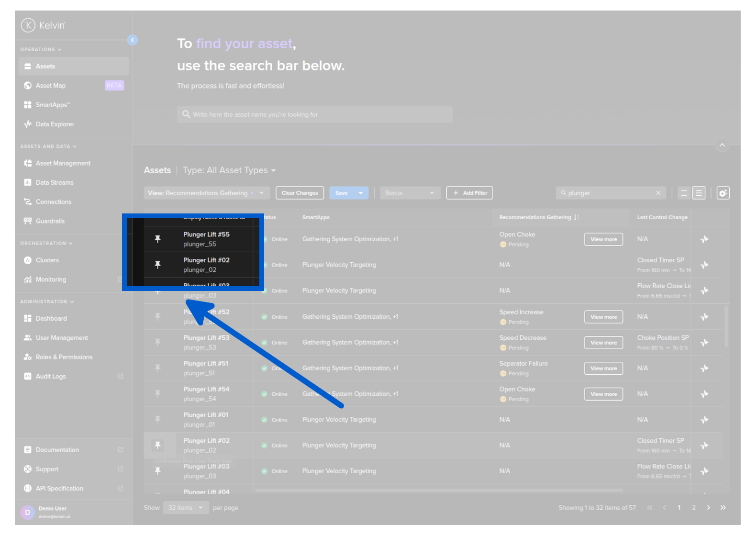Pin the Plunger Lift #52 row
The width and height of the screenshot is (756, 536).
[157, 317]
